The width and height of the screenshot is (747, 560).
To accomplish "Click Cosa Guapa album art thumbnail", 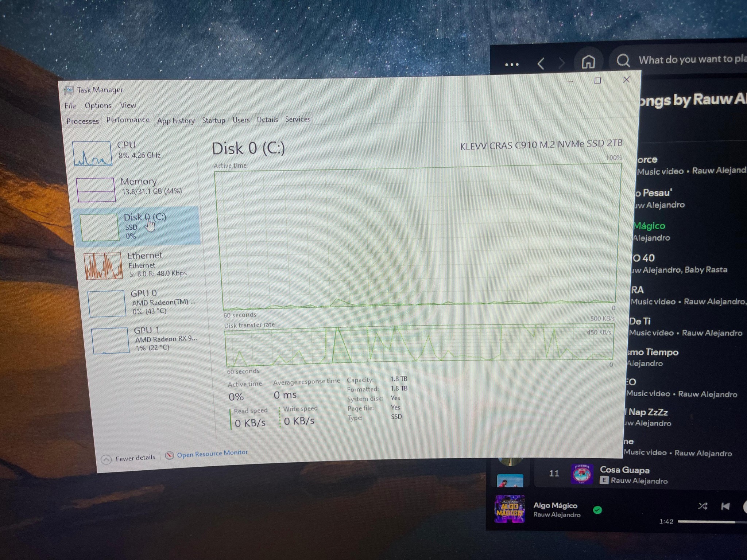I will click(x=582, y=474).
